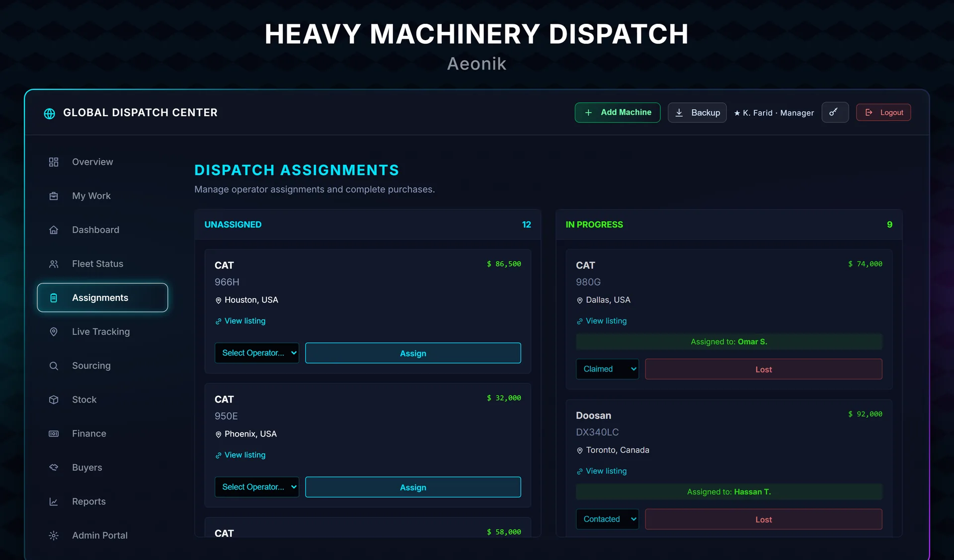This screenshot has height=560, width=954.
Task: Open Fleet Status page
Action: (x=102, y=264)
